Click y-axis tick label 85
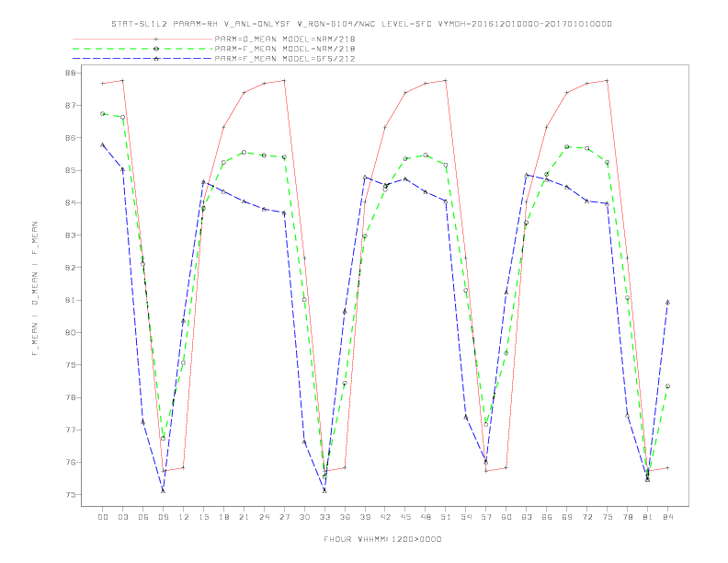 (x=70, y=170)
